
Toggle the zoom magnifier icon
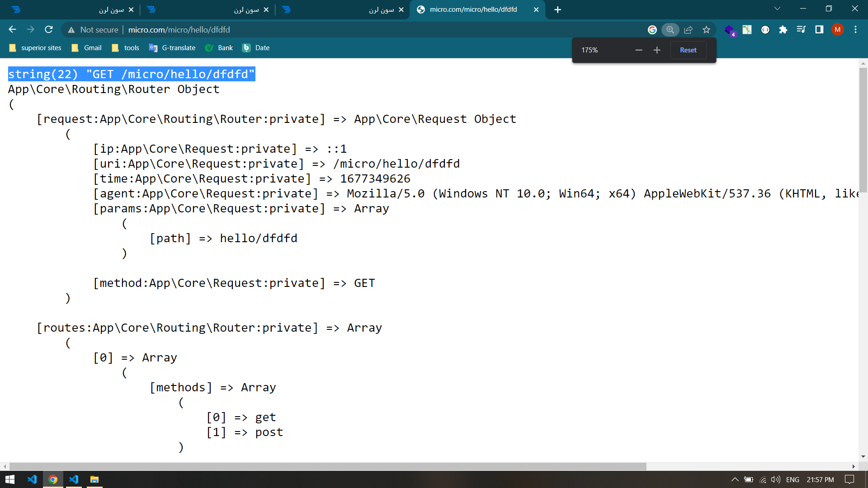670,29
